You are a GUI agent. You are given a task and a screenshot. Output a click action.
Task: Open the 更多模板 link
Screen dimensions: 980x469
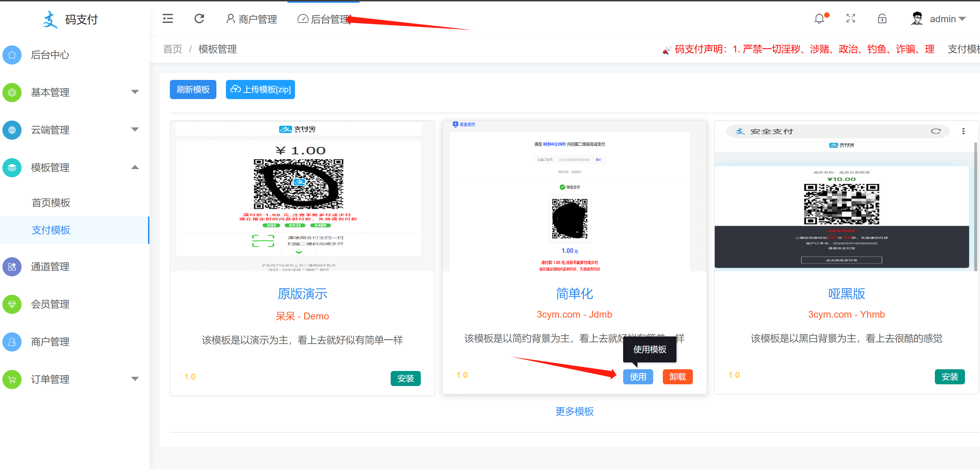click(x=575, y=411)
